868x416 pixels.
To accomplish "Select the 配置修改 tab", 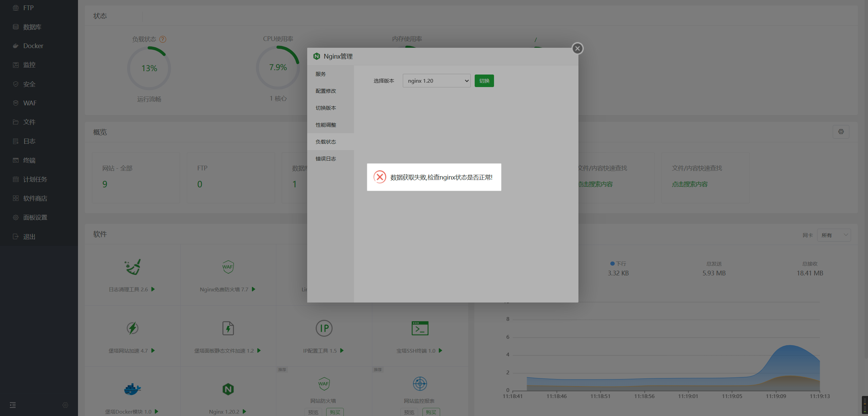I will [331, 91].
